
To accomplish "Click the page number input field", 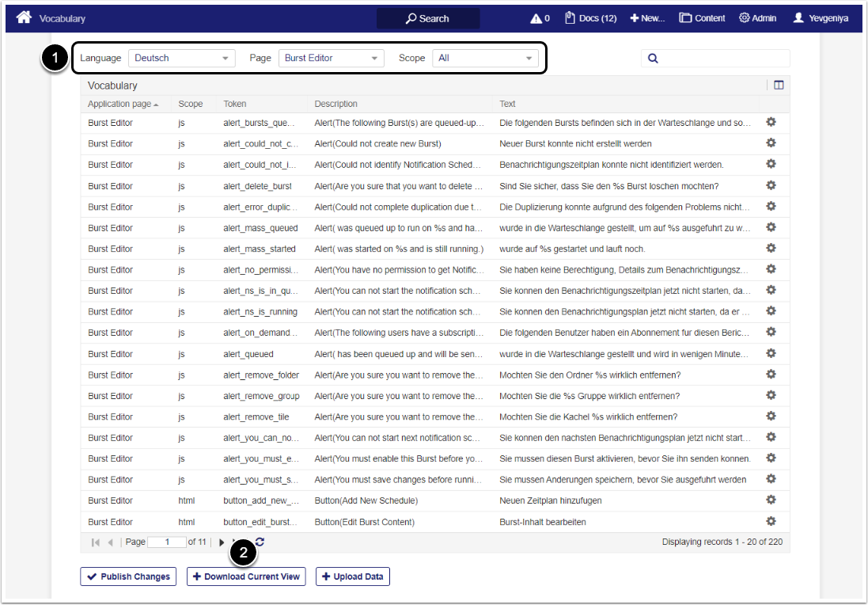I will pyautogui.click(x=166, y=542).
